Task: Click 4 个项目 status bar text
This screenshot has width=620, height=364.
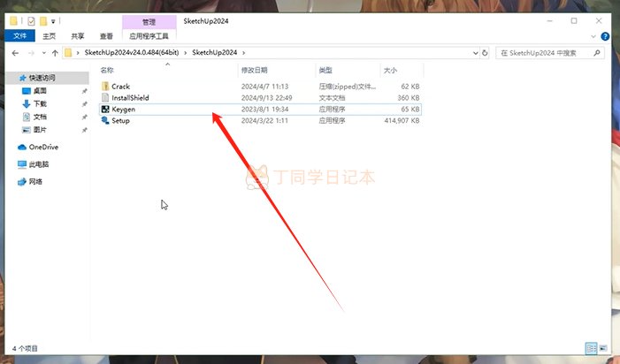Action: coord(25,349)
